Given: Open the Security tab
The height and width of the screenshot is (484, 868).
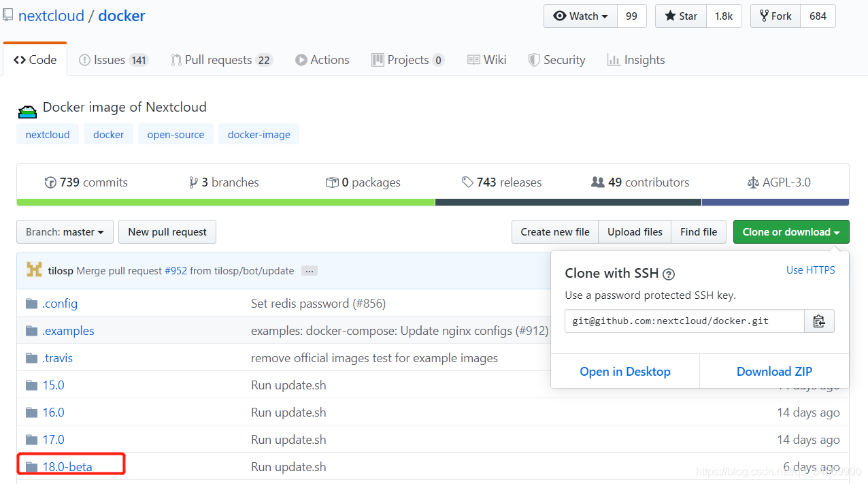Looking at the screenshot, I should (557, 60).
